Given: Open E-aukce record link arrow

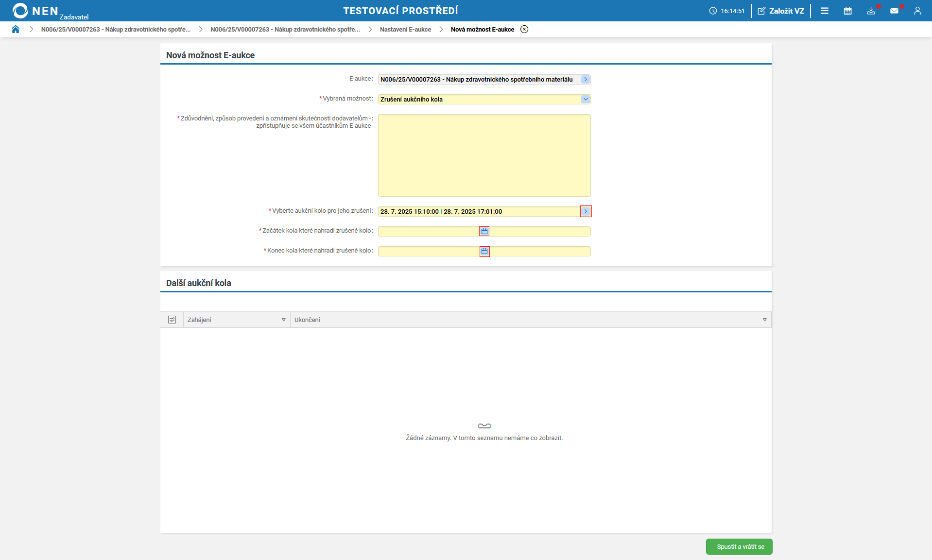Looking at the screenshot, I should pos(586,79).
